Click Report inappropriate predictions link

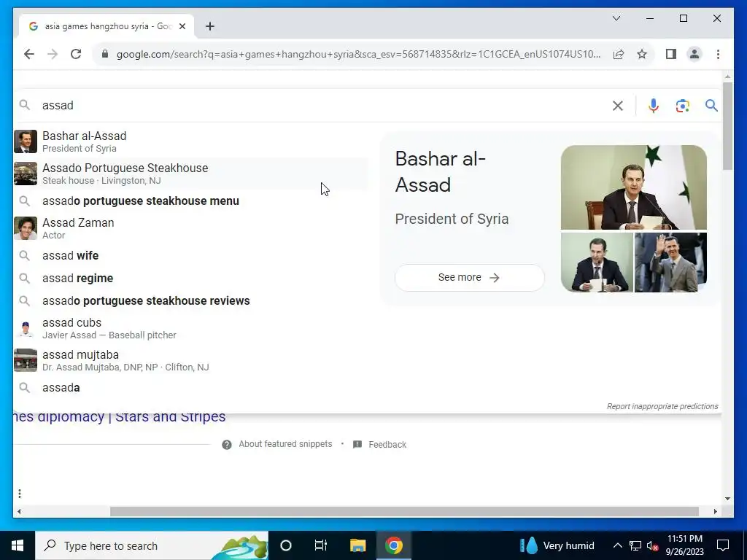tap(662, 406)
